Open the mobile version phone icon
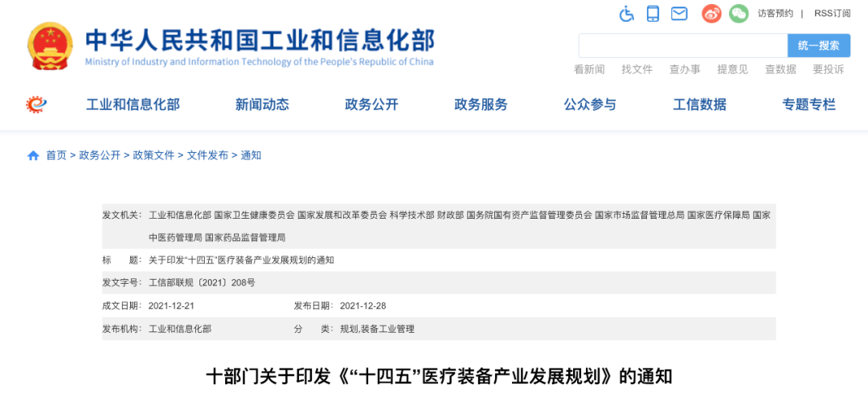Image resolution: width=868 pixels, height=402 pixels. tap(653, 14)
